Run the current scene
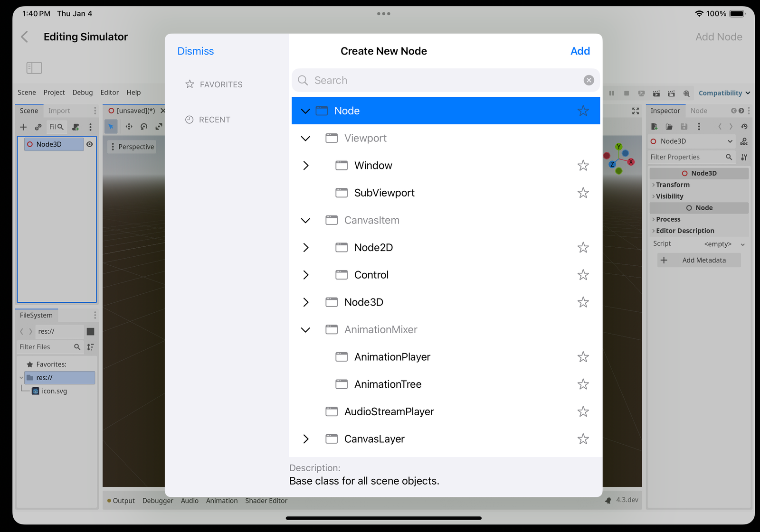The image size is (760, 532). pyautogui.click(x=656, y=93)
